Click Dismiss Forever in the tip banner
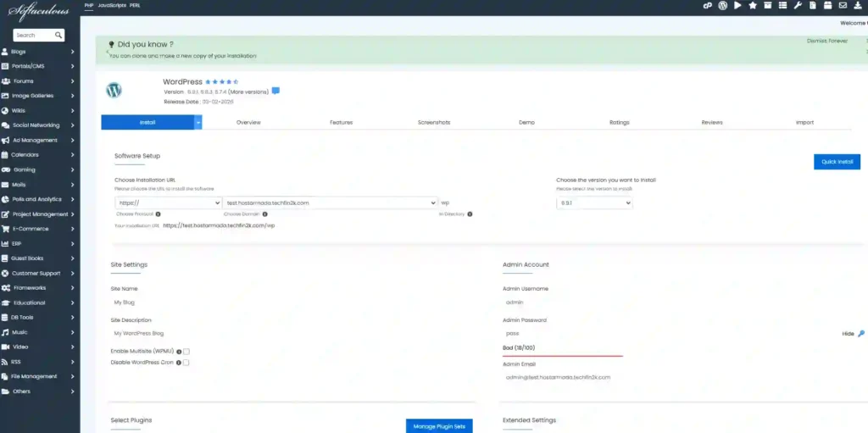This screenshot has width=868, height=433. pyautogui.click(x=827, y=41)
